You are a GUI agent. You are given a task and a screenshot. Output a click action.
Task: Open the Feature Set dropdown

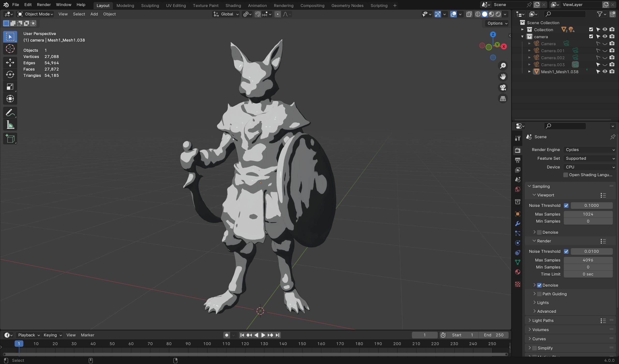590,158
